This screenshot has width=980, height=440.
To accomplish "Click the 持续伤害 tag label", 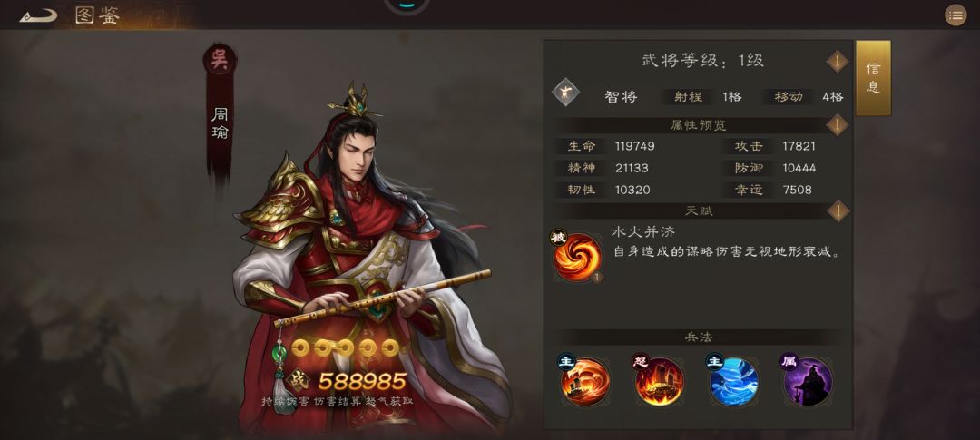I will 285,401.
